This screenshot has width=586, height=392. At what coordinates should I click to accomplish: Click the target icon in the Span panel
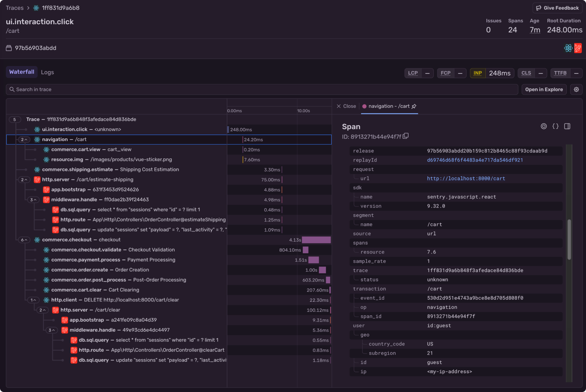click(x=544, y=126)
